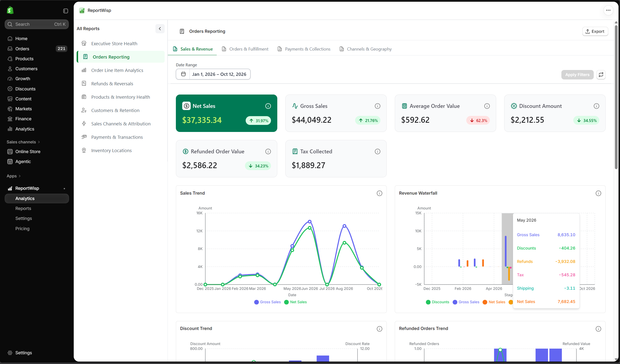Toggle Net Sales series in Revenue Waterfall legend
This screenshot has height=364, width=620.
coord(494,302)
